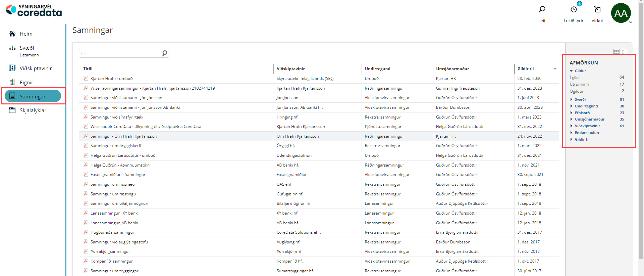
Task: Click the coredata logo
Action: pyautogui.click(x=34, y=11)
